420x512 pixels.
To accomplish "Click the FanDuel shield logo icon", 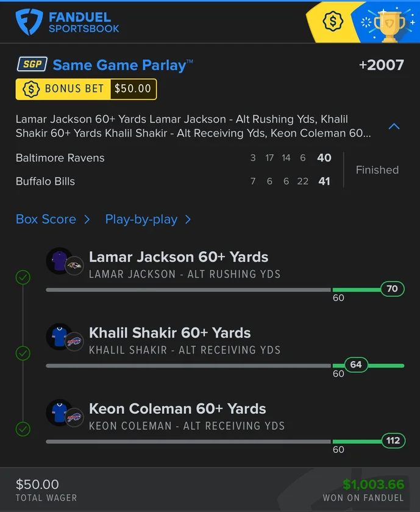I will click(29, 21).
